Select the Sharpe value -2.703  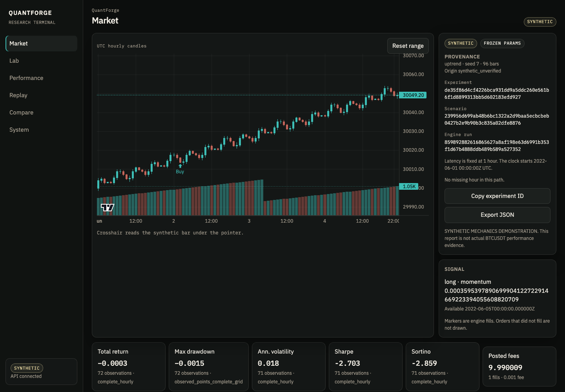coord(347,363)
